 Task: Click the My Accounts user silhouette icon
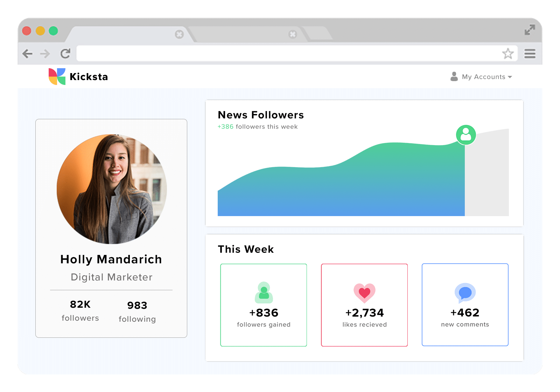454,77
